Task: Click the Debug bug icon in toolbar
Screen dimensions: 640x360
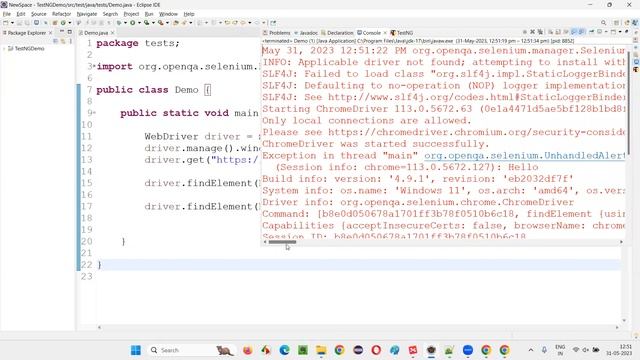Action: pos(119,23)
